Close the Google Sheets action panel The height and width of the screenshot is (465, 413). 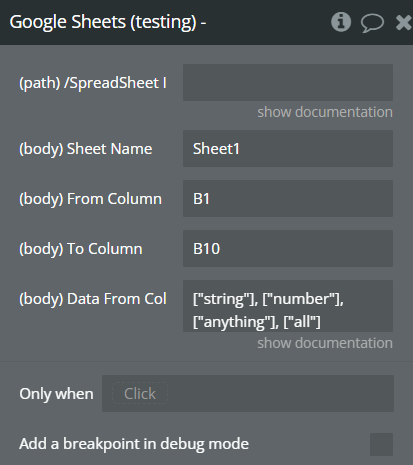pyautogui.click(x=403, y=23)
